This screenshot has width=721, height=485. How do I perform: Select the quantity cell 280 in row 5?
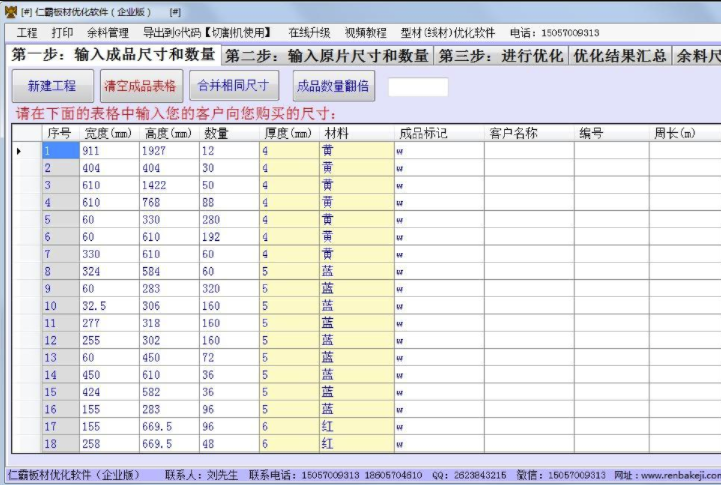point(229,220)
